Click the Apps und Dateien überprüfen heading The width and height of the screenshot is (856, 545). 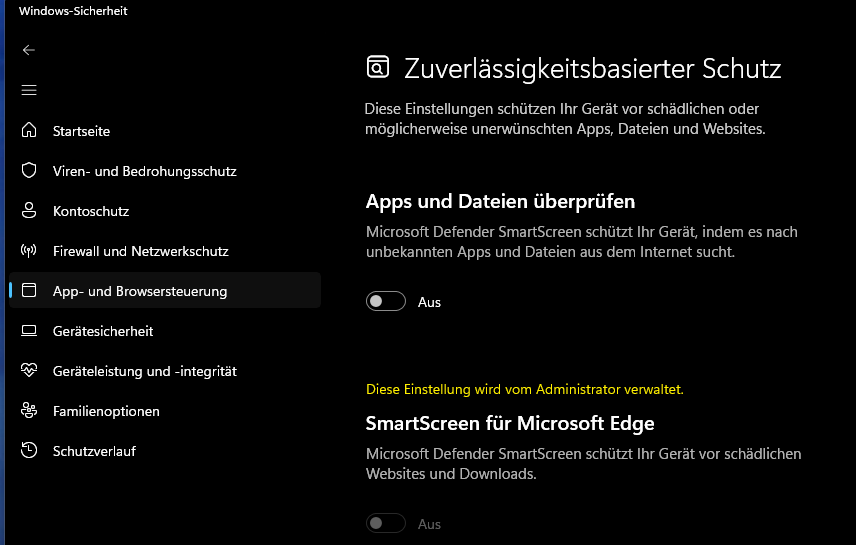tap(500, 202)
